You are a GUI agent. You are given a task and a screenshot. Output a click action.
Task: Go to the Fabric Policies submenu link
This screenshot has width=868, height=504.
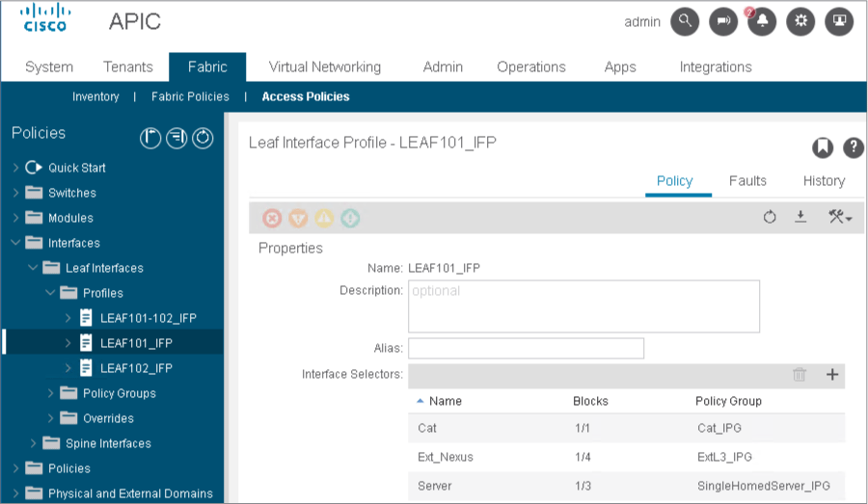(190, 96)
